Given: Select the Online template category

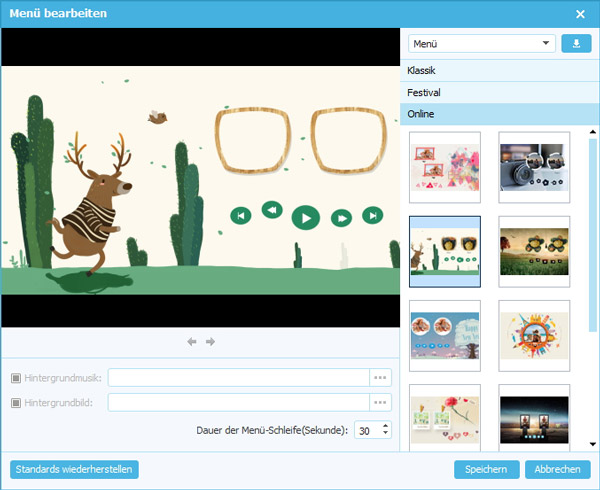Looking at the screenshot, I should point(498,114).
